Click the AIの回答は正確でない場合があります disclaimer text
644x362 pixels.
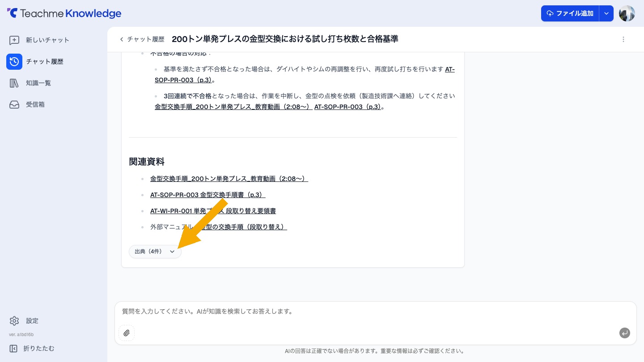(x=375, y=351)
